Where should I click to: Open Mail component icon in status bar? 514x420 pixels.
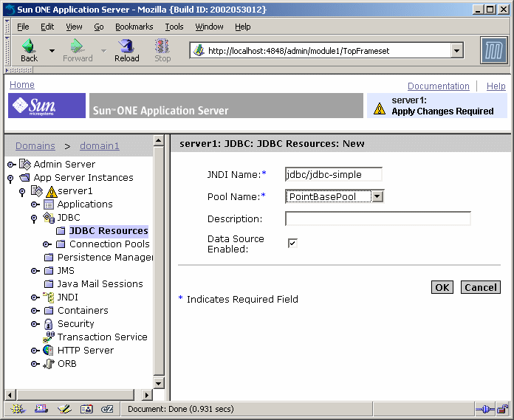[x=41, y=409]
